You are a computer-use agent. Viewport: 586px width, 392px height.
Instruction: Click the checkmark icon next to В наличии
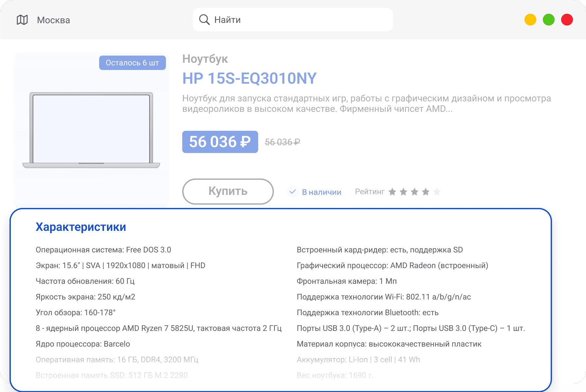click(x=293, y=192)
